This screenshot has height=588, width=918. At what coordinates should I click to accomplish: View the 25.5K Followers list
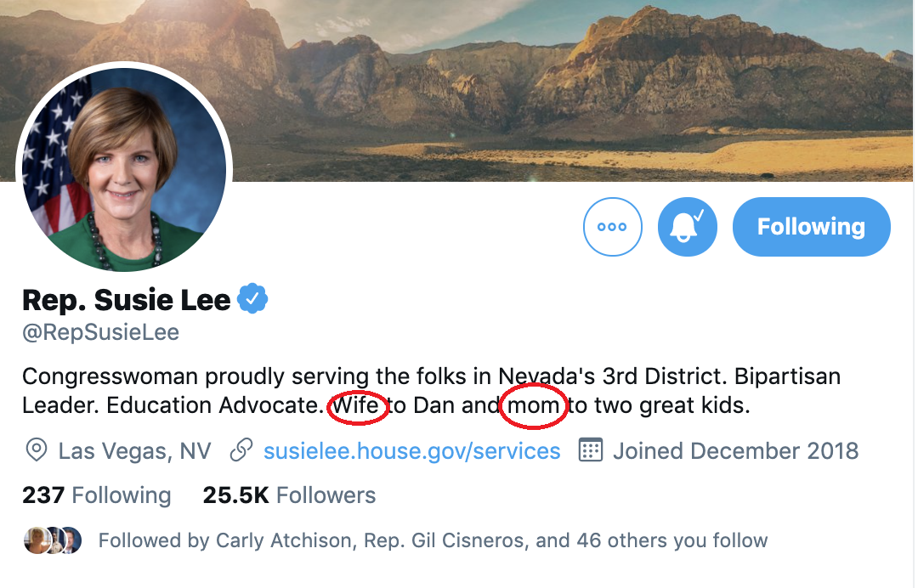(x=289, y=495)
